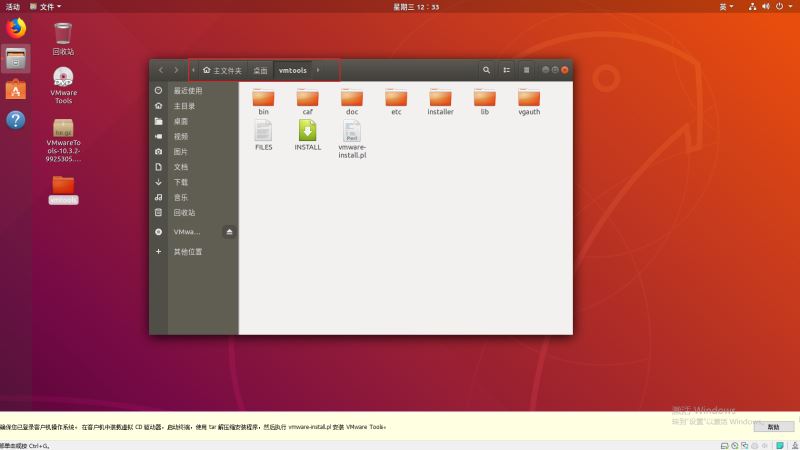Open the 文件 application menu in top bar
This screenshot has height=450, width=800.
click(46, 6)
